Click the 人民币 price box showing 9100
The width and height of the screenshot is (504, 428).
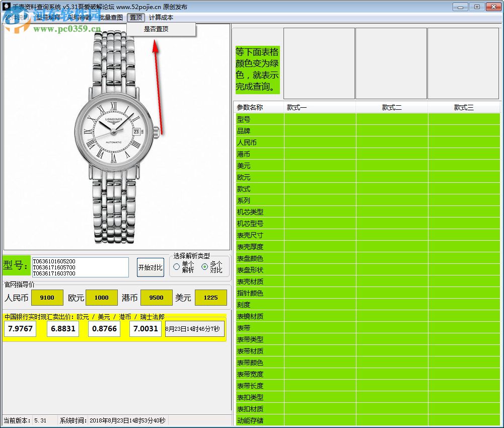pyautogui.click(x=47, y=298)
